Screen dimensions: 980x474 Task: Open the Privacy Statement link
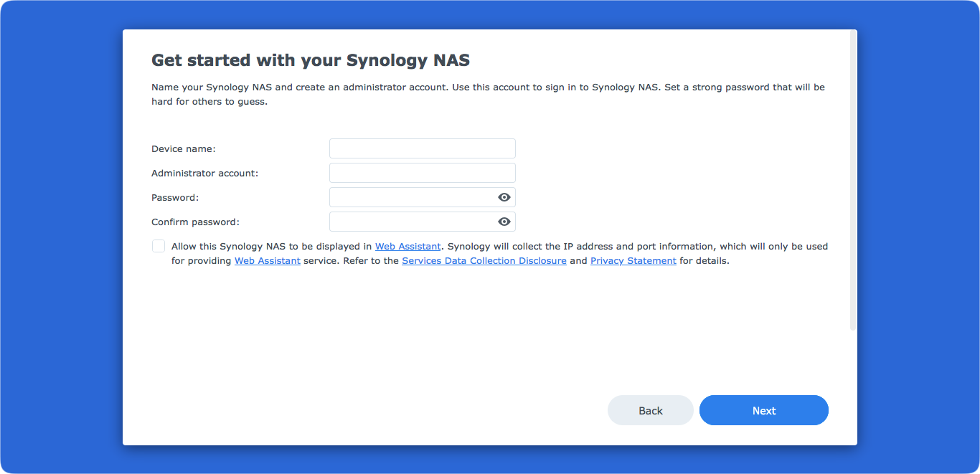click(x=633, y=261)
